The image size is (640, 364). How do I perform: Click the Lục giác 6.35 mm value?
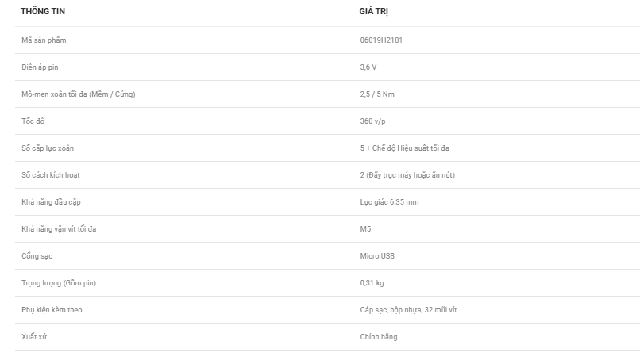click(x=389, y=202)
